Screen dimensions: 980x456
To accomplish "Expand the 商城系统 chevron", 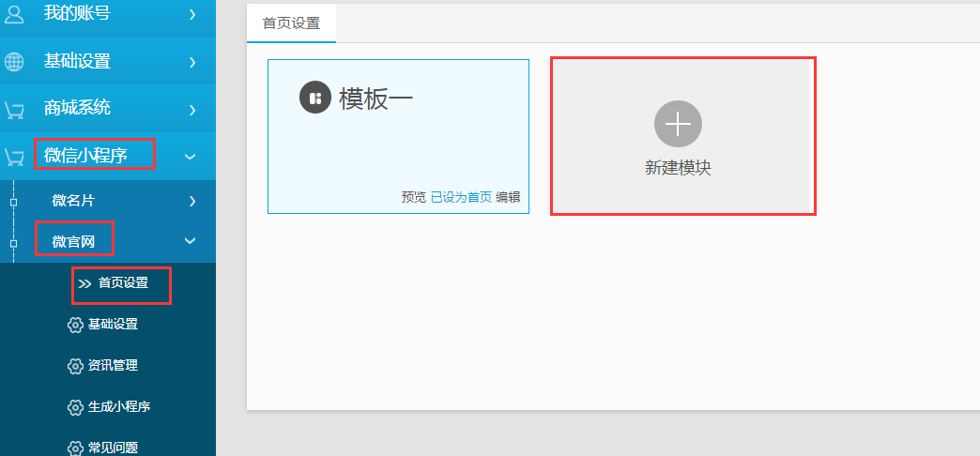I will [192, 110].
